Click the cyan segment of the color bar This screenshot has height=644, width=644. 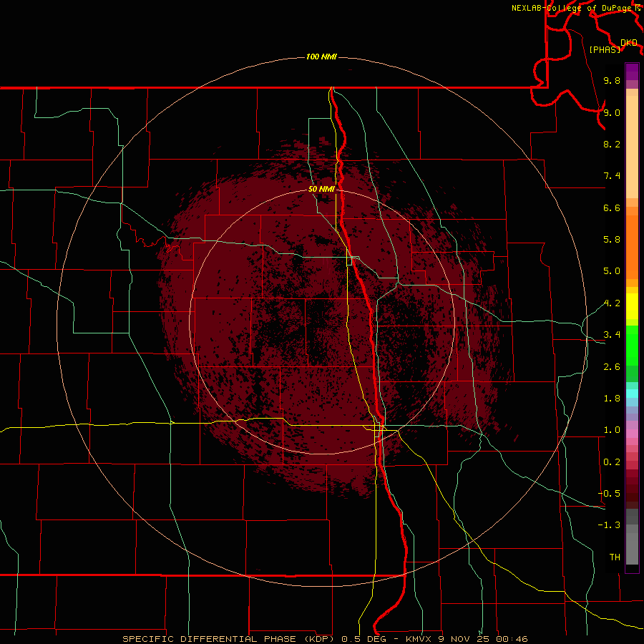pos(632,394)
